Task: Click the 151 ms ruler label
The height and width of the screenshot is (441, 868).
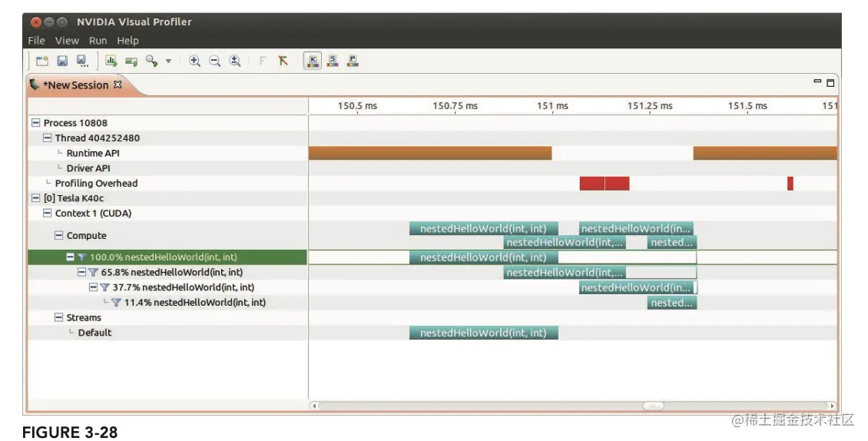Action: coord(552,105)
